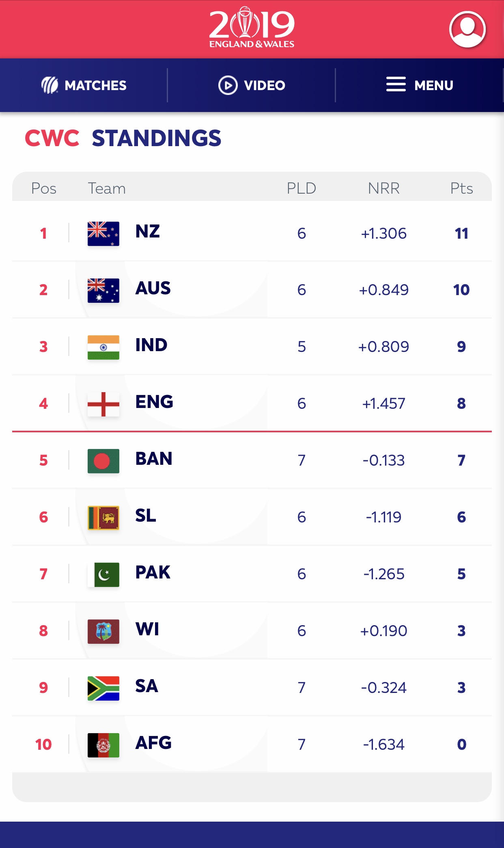Tap the 2019 England & Wales logo

pyautogui.click(x=252, y=28)
